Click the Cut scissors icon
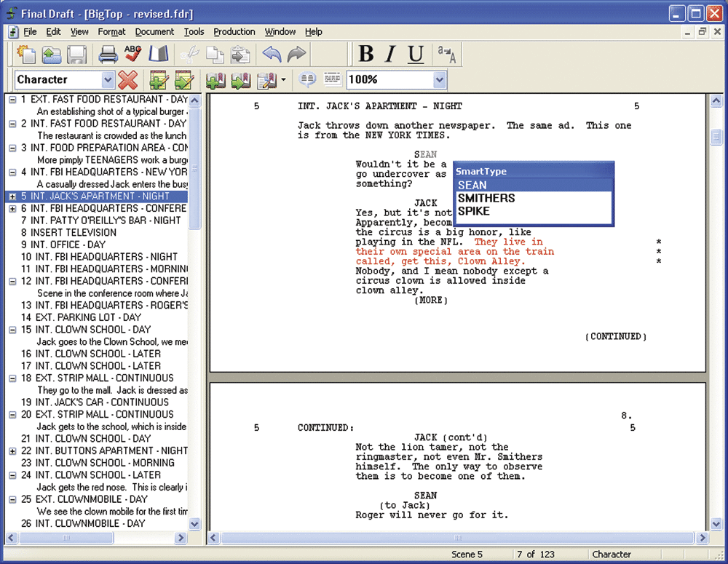Viewport: 728px width, 564px height. [x=189, y=55]
